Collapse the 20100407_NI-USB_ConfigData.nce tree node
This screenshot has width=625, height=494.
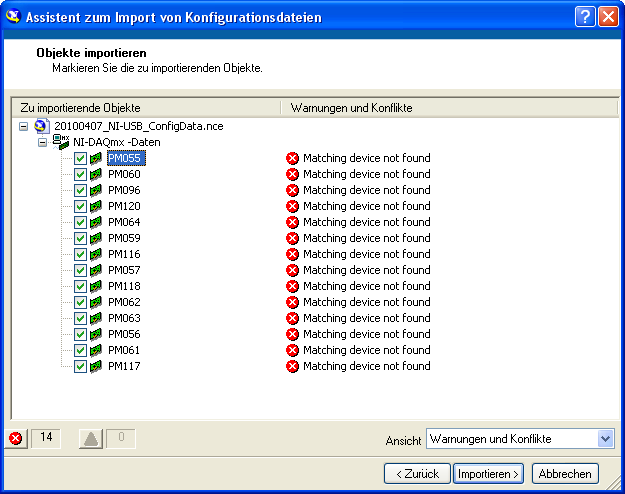[24, 126]
